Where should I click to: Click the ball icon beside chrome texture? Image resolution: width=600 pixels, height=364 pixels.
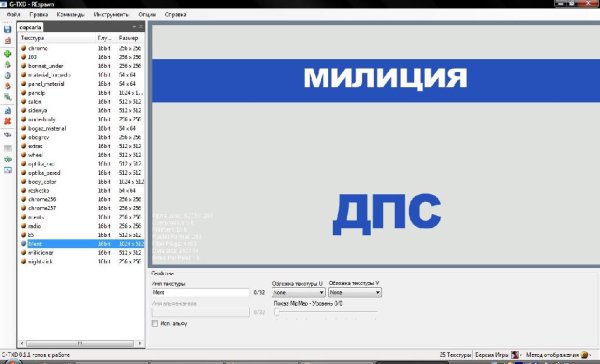23,48
